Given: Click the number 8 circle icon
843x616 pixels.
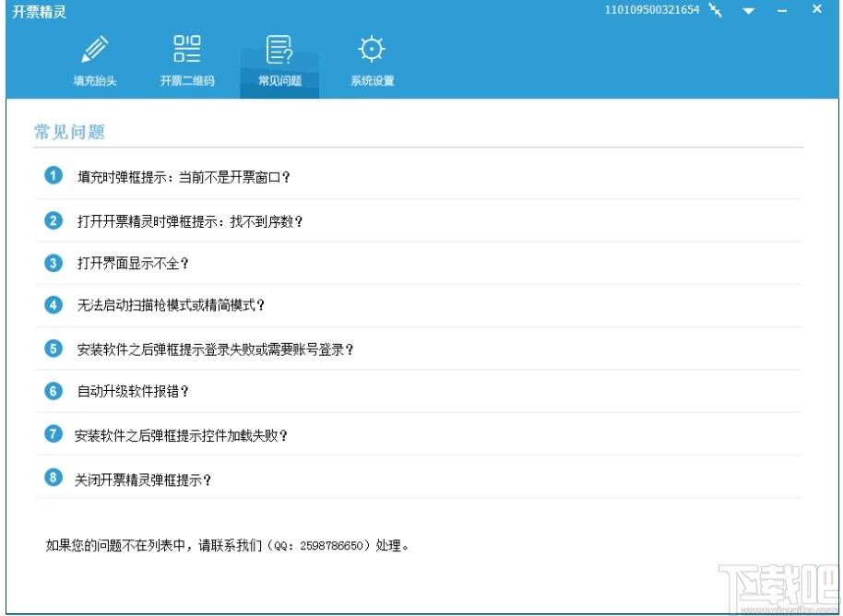Looking at the screenshot, I should click(x=53, y=478).
